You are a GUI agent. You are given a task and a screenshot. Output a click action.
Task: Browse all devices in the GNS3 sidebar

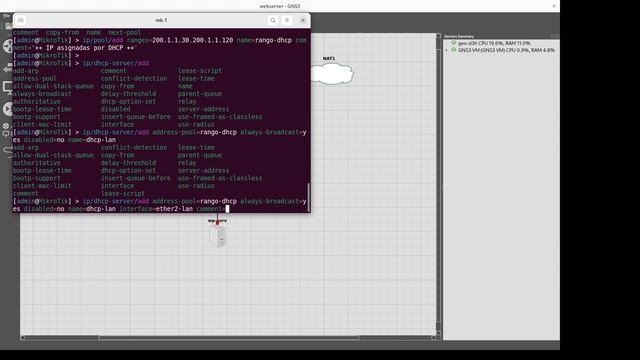[6, 130]
